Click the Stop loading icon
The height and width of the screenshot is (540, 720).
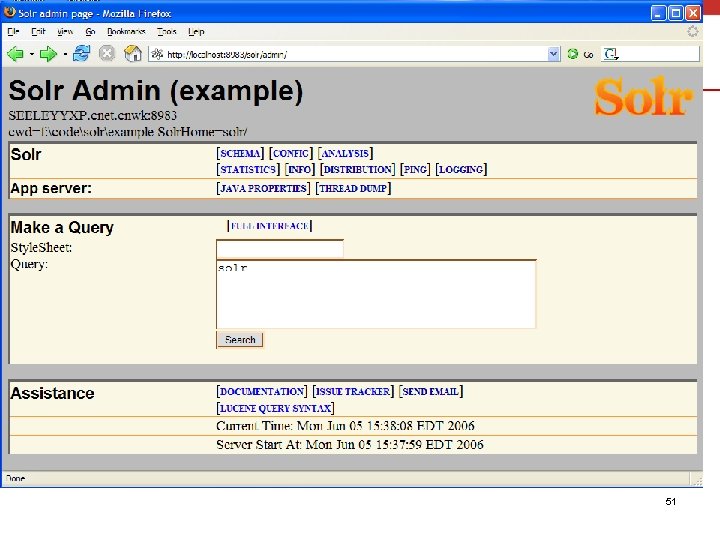point(107,54)
